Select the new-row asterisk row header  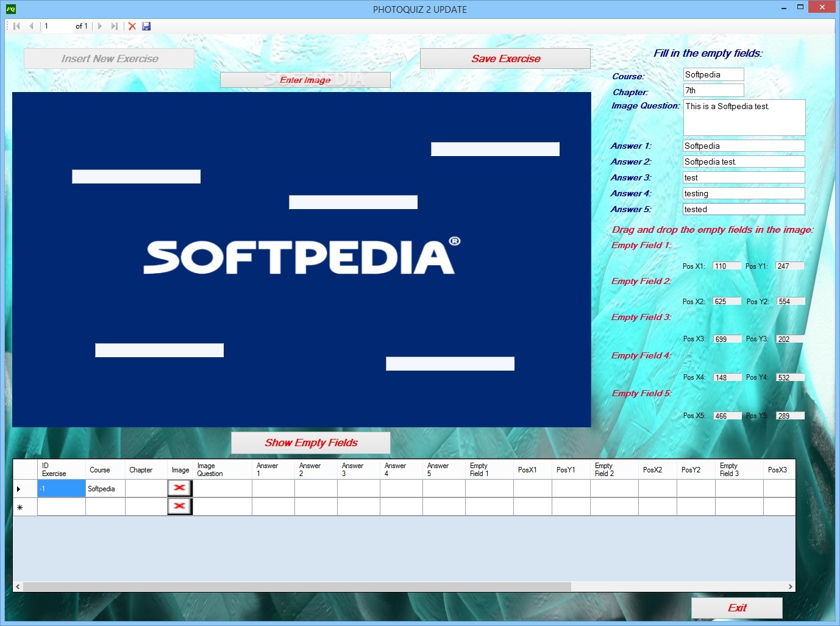25,507
